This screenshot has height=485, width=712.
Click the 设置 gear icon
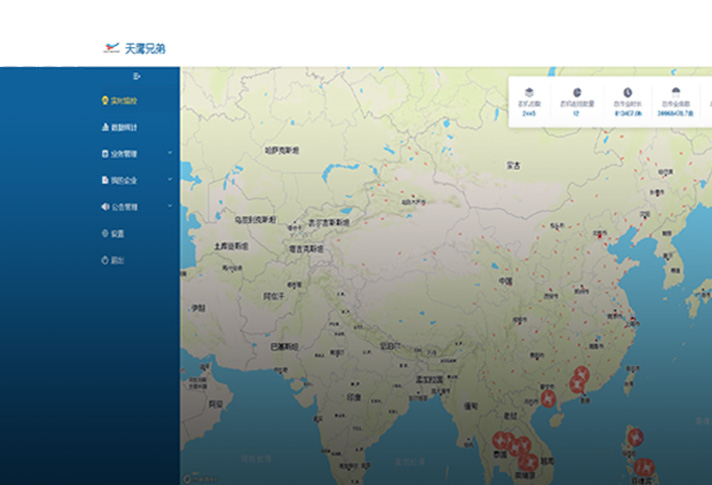[x=105, y=233]
